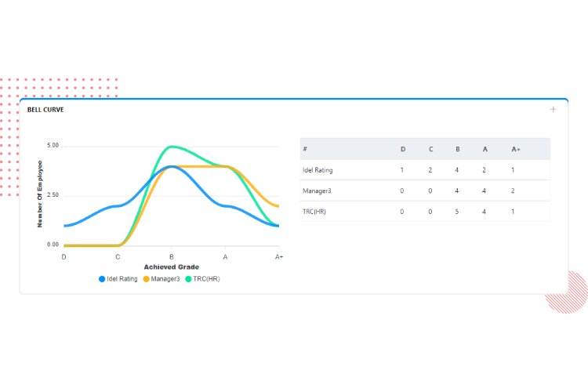588x392 pixels.
Task: Click Manager3 row value 4 under A
Action: (484, 191)
